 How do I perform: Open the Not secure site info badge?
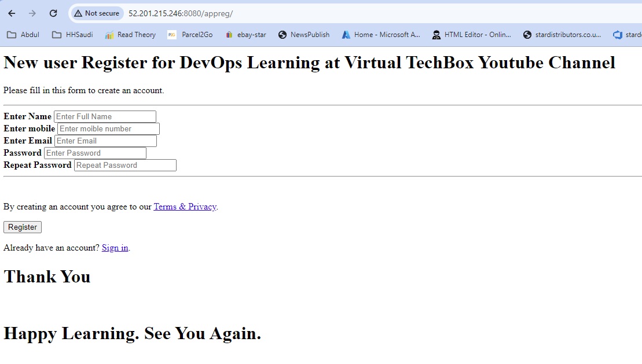pyautogui.click(x=97, y=13)
